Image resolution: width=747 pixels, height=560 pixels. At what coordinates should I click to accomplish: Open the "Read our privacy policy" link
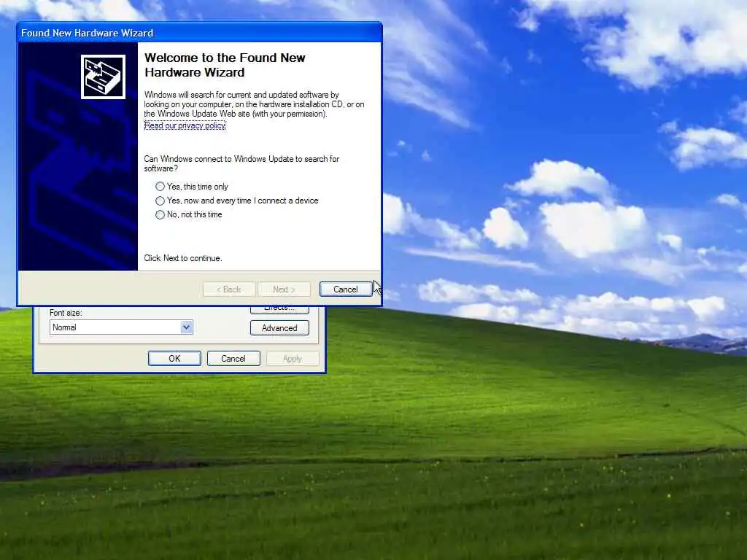[185, 125]
